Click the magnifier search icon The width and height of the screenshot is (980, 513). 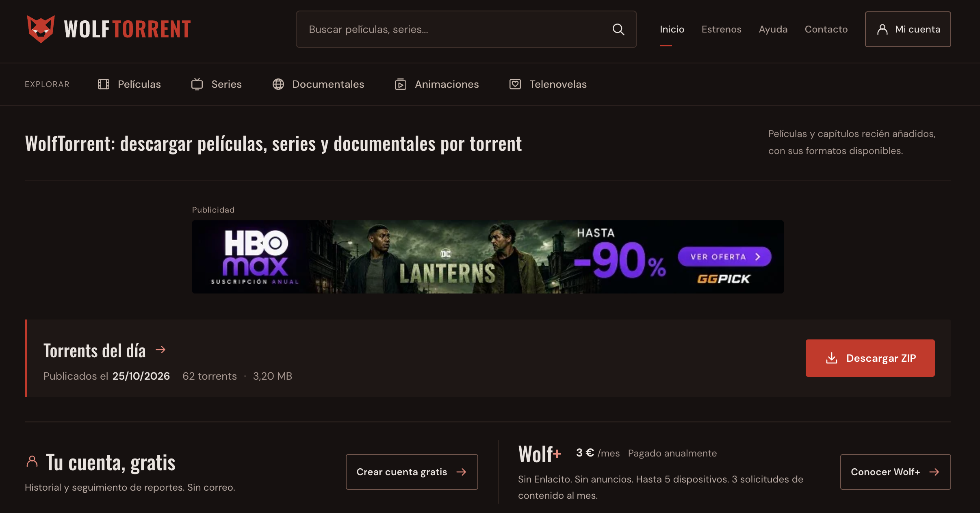[x=618, y=29]
